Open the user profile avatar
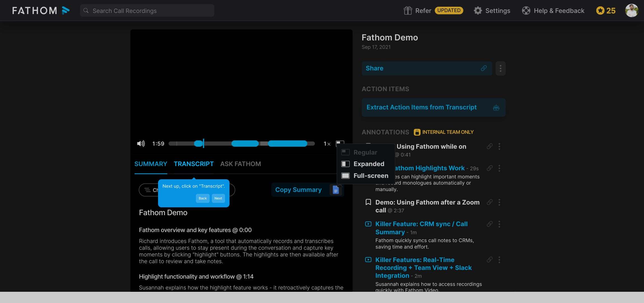The image size is (644, 303). (x=632, y=11)
